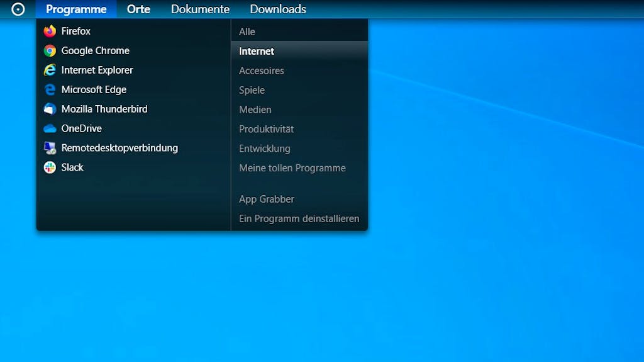Click the Google Chrome icon
Screen dimensions: 644x362
click(50, 50)
